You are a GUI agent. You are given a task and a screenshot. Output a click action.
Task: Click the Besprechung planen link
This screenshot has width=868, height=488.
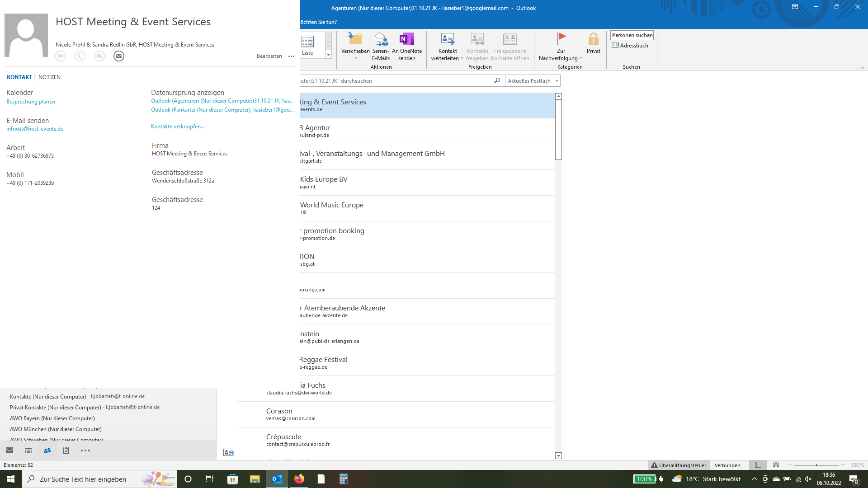tap(31, 102)
